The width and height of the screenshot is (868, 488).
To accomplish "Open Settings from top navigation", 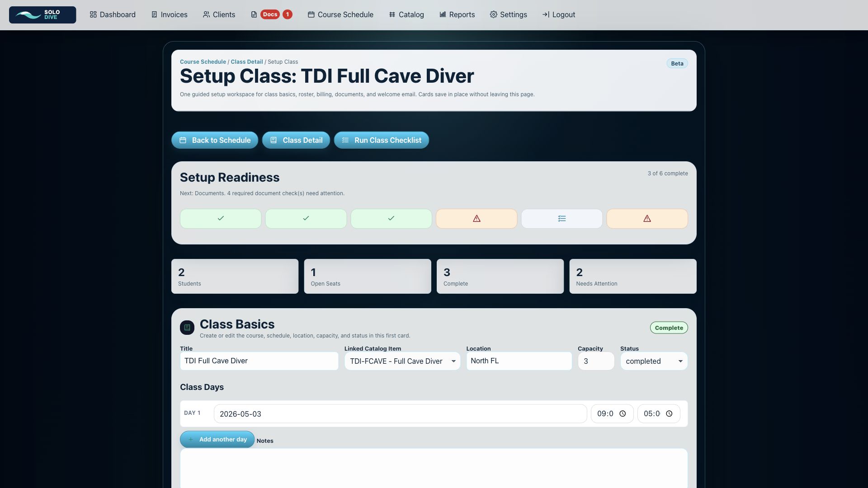I will [508, 15].
